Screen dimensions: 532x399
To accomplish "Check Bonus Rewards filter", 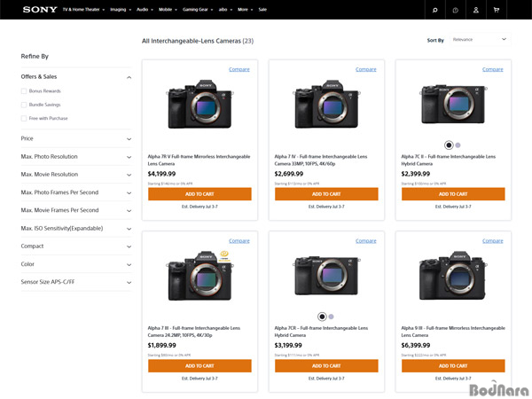I will 24,91.
